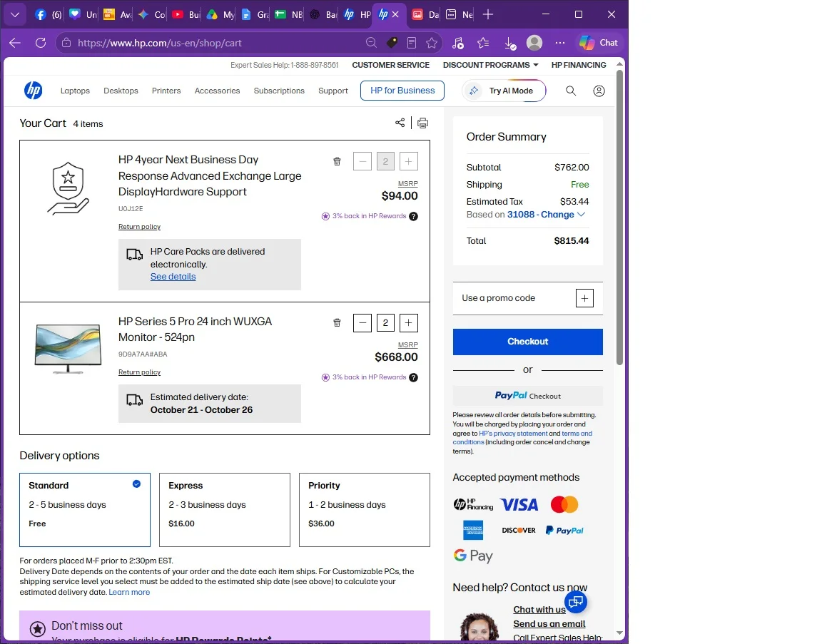Expand the Discount Programs dropdown
Viewport: 822px width, 644px height.
click(x=490, y=65)
